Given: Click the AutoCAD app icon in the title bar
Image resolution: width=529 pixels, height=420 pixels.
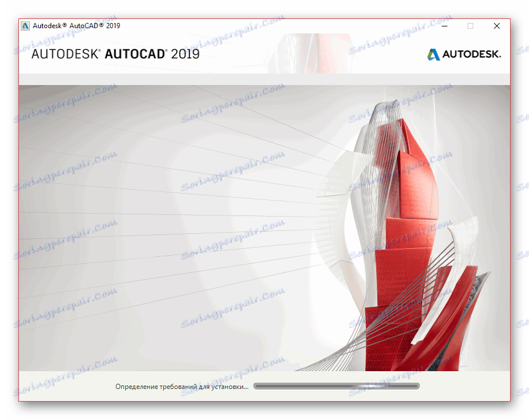Looking at the screenshot, I should pyautogui.click(x=25, y=26).
